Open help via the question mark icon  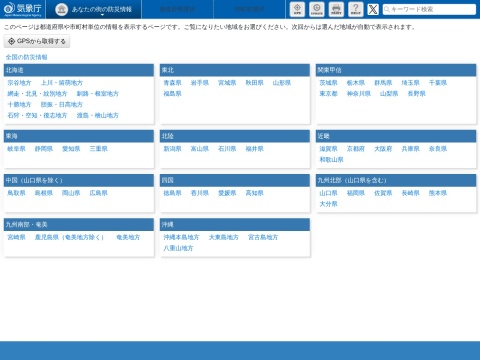(x=356, y=9)
